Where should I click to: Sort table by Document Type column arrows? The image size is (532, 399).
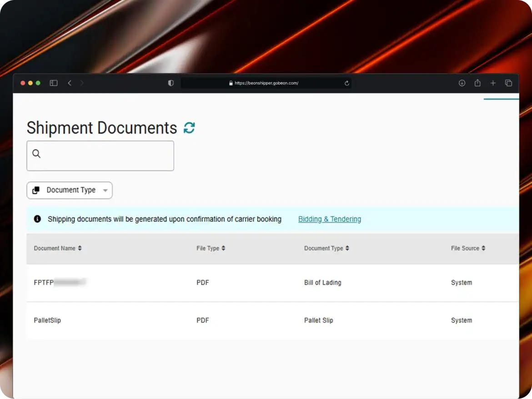pos(347,248)
